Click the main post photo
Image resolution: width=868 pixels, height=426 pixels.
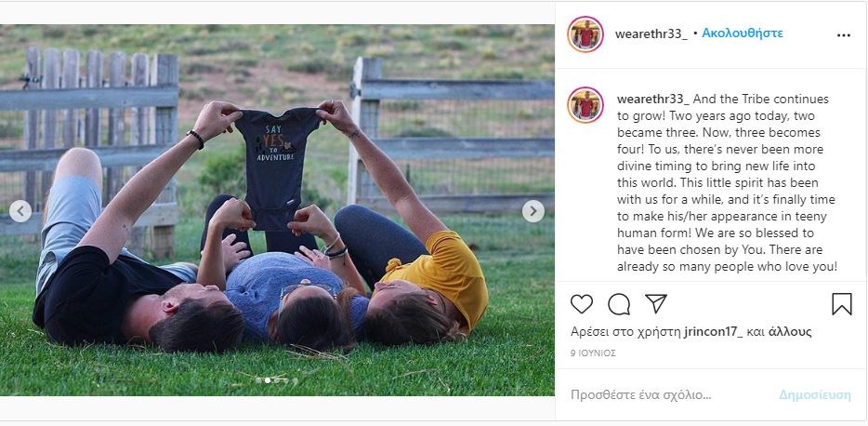pos(277,210)
